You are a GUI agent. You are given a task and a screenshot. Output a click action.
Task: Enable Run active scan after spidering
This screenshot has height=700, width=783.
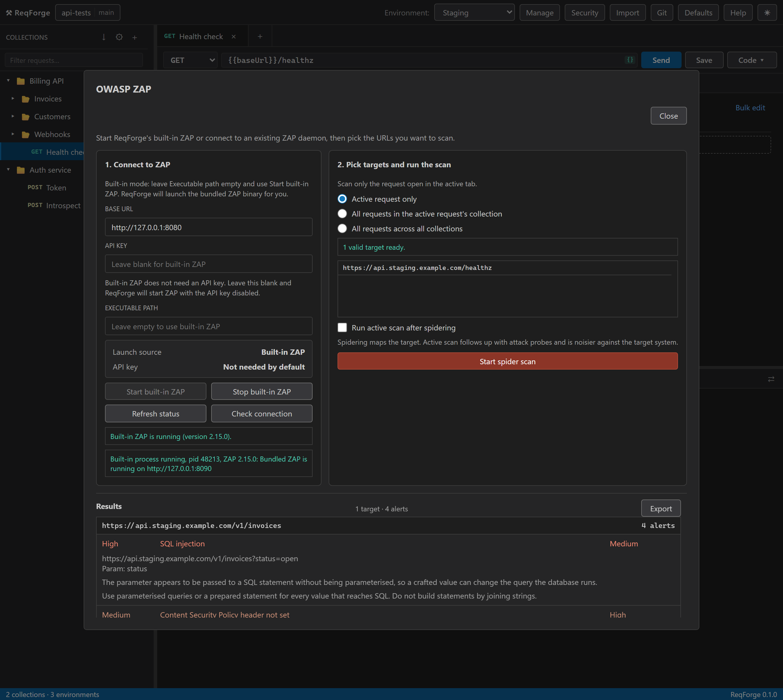342,327
